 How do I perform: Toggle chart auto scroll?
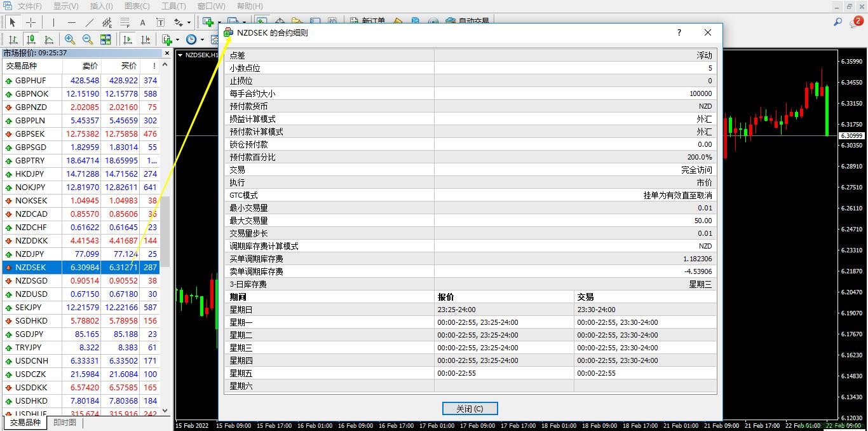(x=128, y=39)
